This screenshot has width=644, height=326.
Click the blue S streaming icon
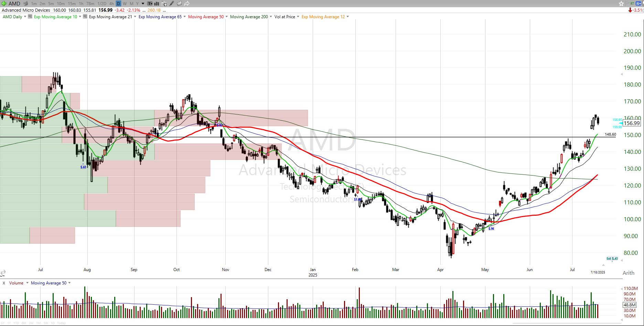638,3
